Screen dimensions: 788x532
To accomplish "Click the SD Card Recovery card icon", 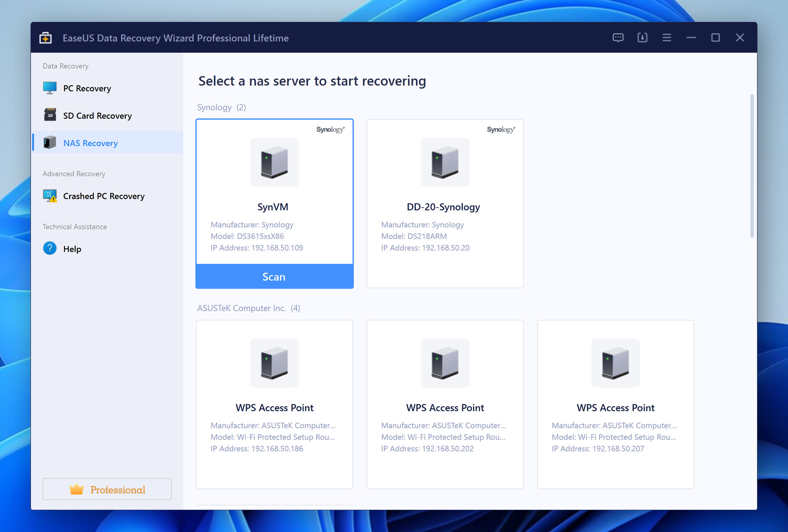I will [50, 115].
